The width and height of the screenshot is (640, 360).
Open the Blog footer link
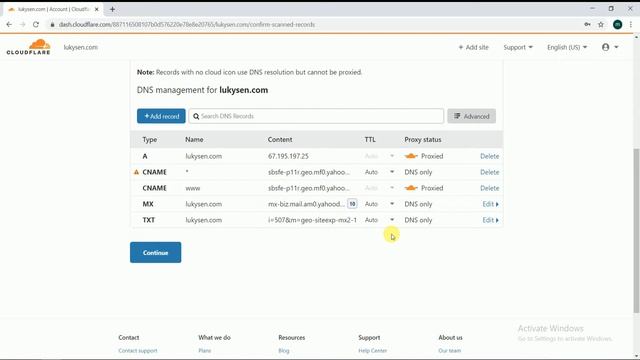click(284, 351)
